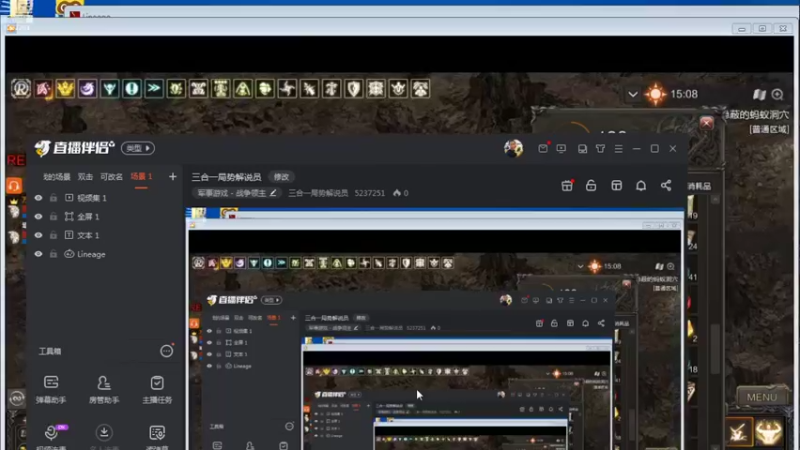Toggle the lock on 全屏 1 source
This screenshot has height=450, width=800.
click(54, 217)
